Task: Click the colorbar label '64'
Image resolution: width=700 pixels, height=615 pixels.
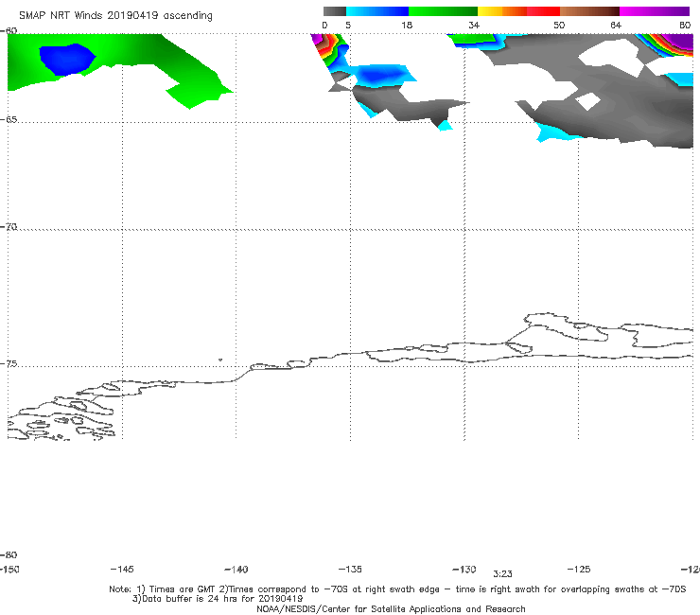Action: click(x=616, y=25)
